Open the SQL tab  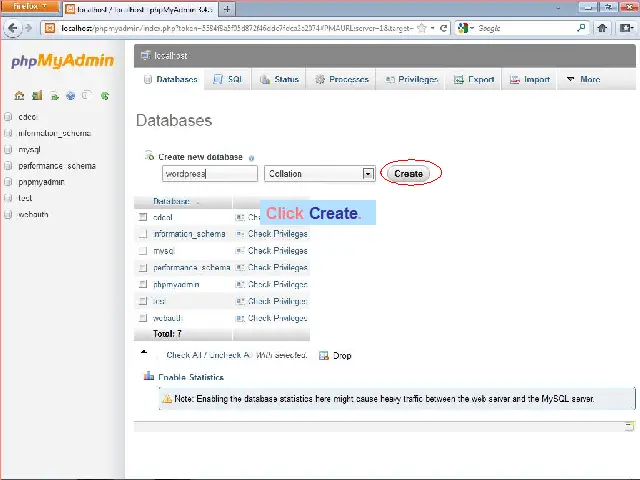pyautogui.click(x=228, y=79)
